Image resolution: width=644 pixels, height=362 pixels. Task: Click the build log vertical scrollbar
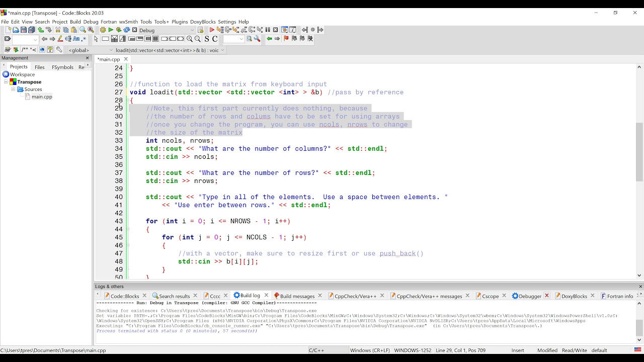pyautogui.click(x=639, y=328)
